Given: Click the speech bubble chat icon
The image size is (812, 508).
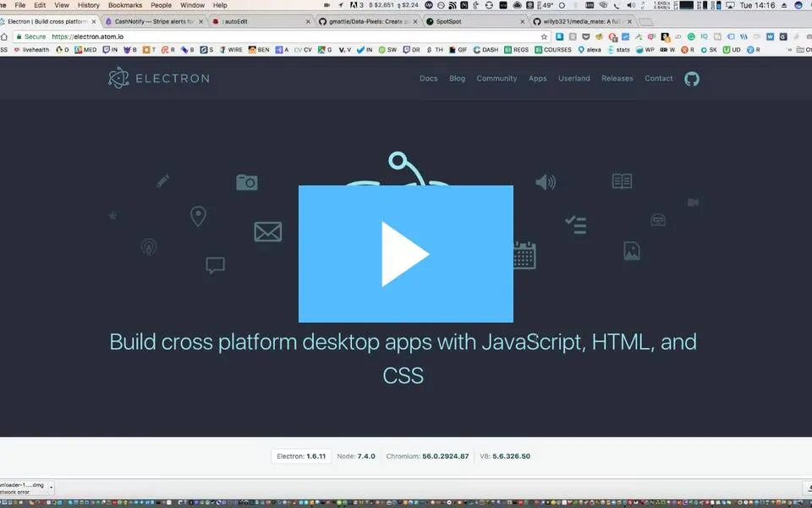Looking at the screenshot, I should click(215, 265).
